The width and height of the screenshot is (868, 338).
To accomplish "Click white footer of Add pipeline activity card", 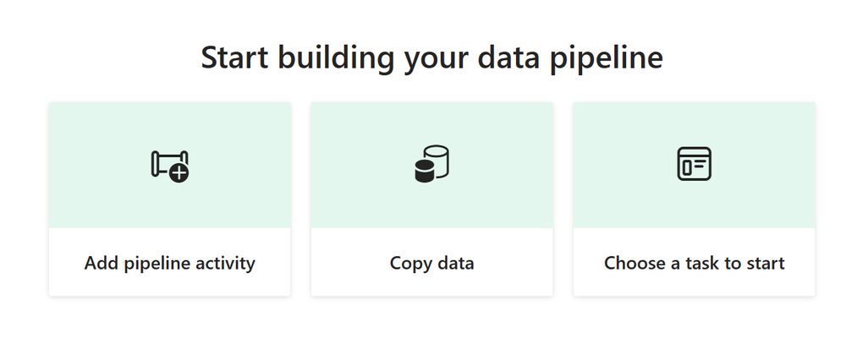I will tap(169, 262).
